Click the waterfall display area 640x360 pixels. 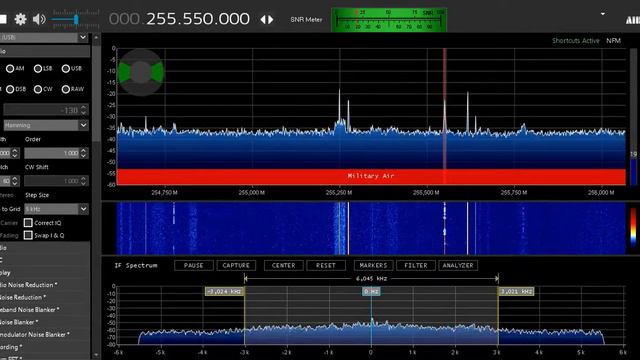371,228
